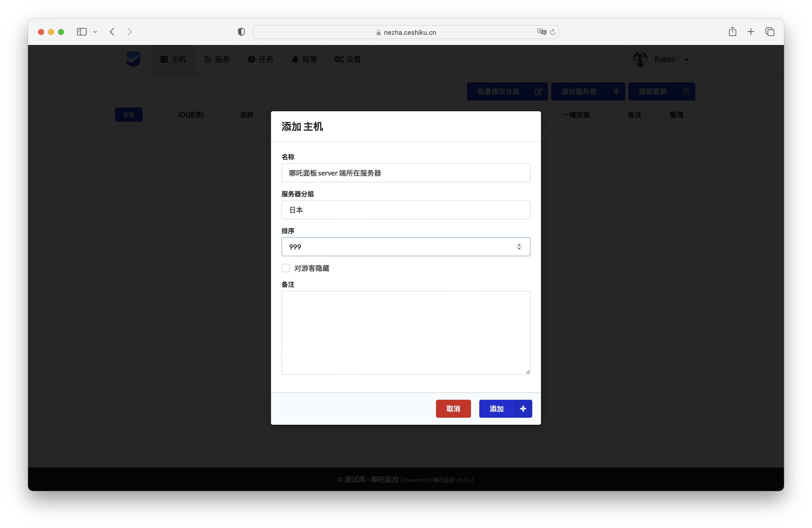Open the 服务 menu item
The height and width of the screenshot is (528, 812).
coord(217,59)
